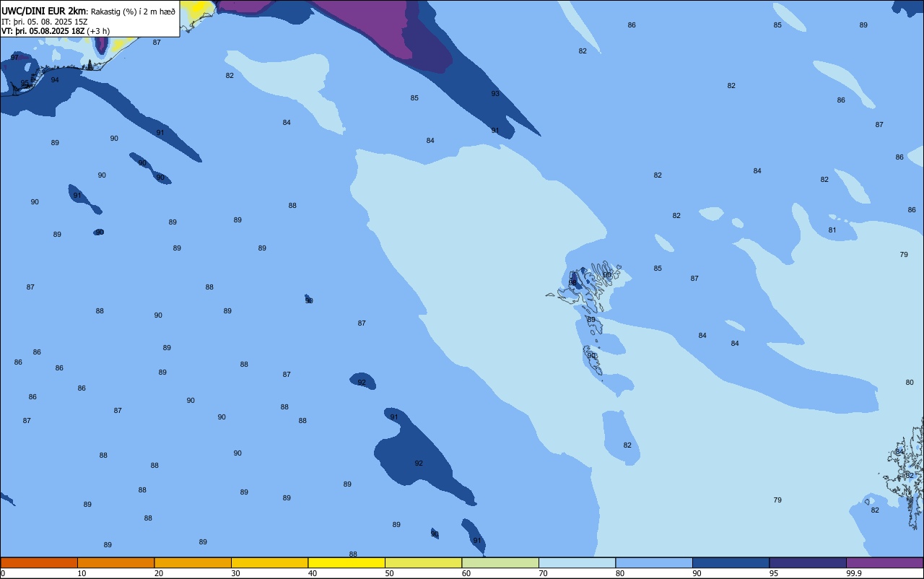Click the '81' humidity value on the map

832,230
